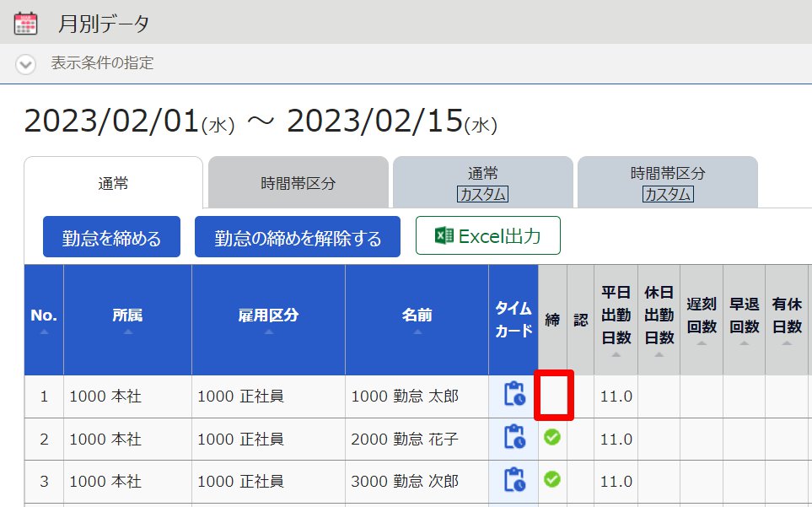Viewport: 812px width, 507px height.
Task: Expand the 表示条件の指定 chevron
Action: pos(25,65)
